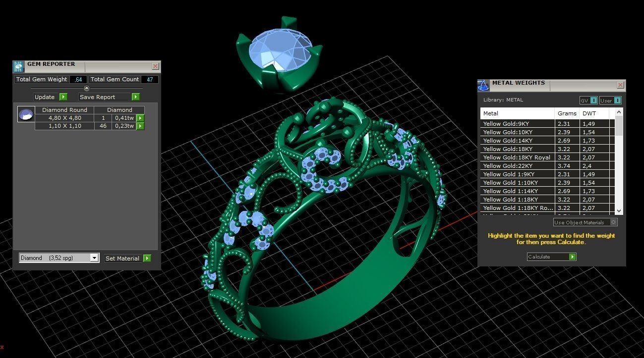644x358 pixels.
Task: Click the green arrow next to Update
Action: click(63, 97)
